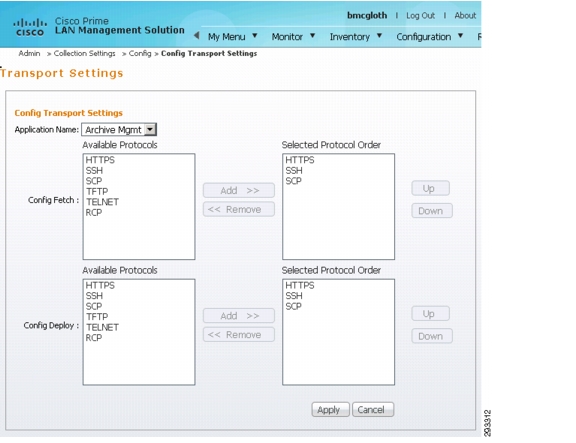
Task: Click Add >> button for Config Deploy
Action: tap(239, 316)
